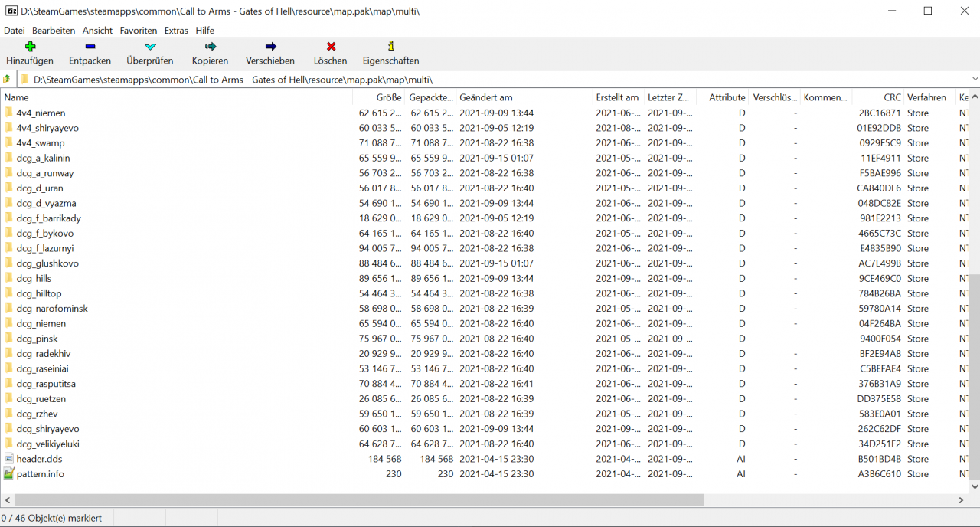This screenshot has width=980, height=527.
Task: Click the Überprüfen (test) toolbar icon
Action: (x=149, y=47)
